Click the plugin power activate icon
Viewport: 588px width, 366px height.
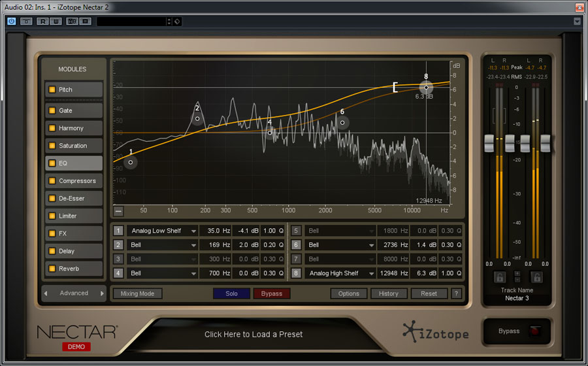click(11, 21)
